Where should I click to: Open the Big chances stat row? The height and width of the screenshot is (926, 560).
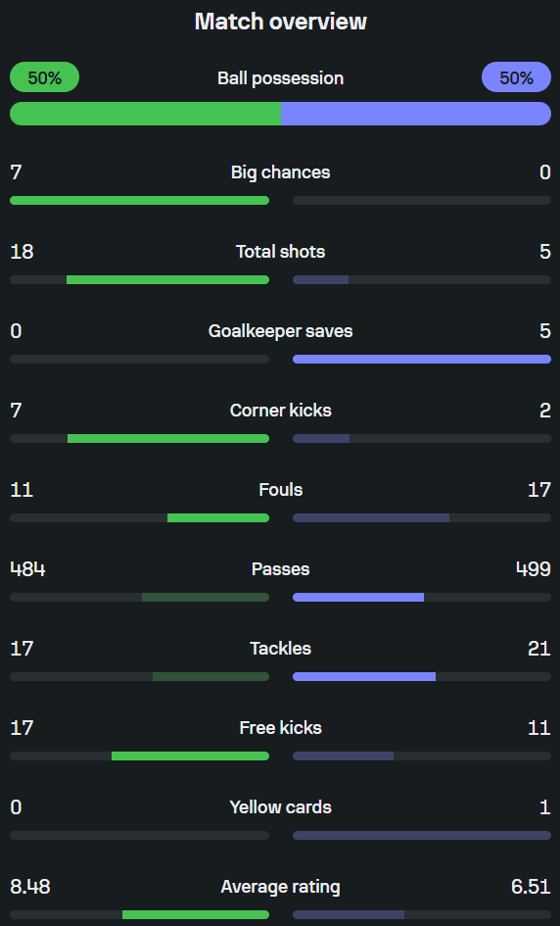click(x=280, y=185)
